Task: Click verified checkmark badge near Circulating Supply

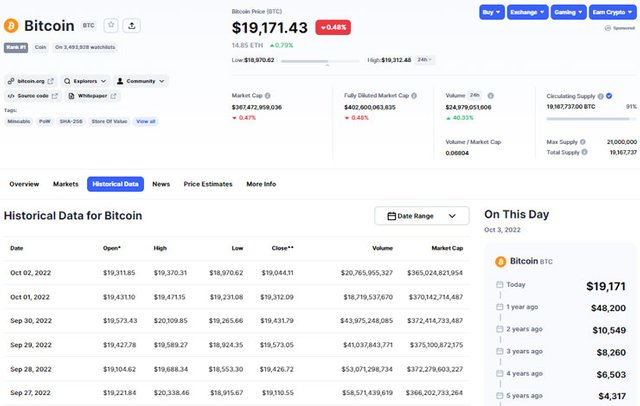Action: pos(609,96)
